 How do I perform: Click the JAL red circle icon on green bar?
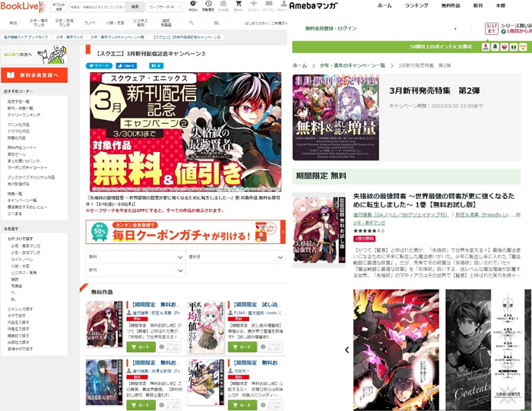tap(505, 47)
